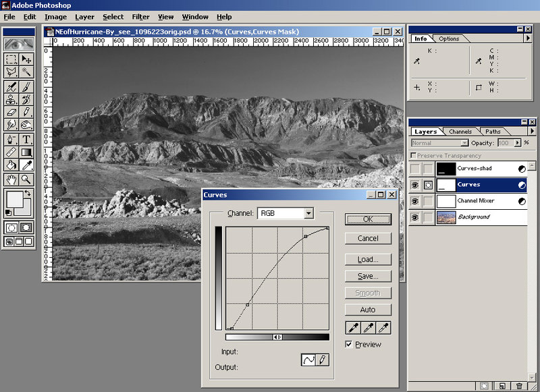Viewport: 540px width, 392px height.
Task: Hide the Curves layer via its eye
Action: pyautogui.click(x=415, y=185)
